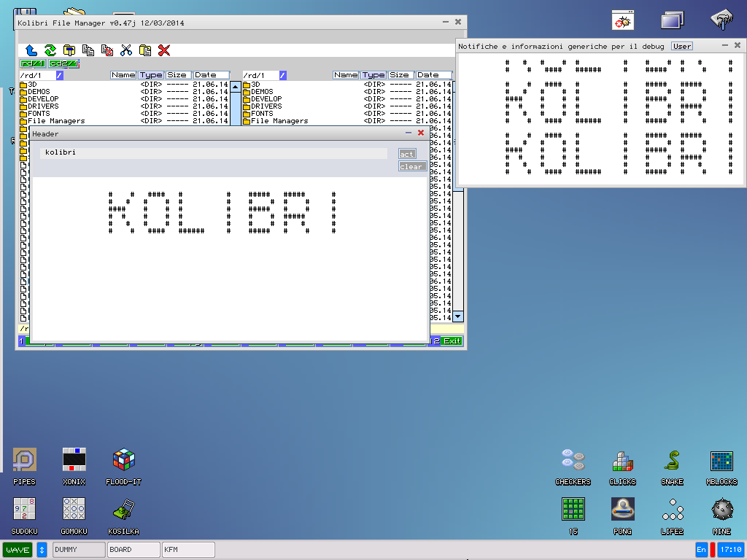Start the CHECKERS game icon
747x560 pixels.
point(573,460)
